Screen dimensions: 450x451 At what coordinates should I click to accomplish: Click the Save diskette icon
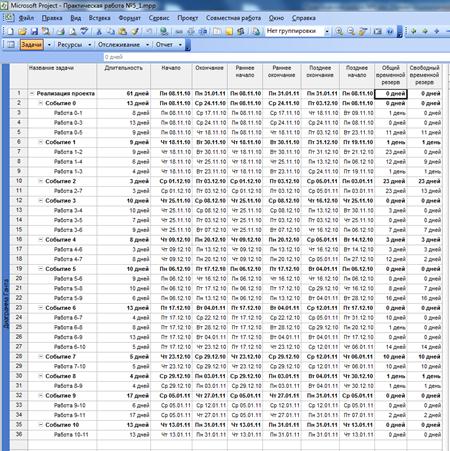[x=34, y=31]
